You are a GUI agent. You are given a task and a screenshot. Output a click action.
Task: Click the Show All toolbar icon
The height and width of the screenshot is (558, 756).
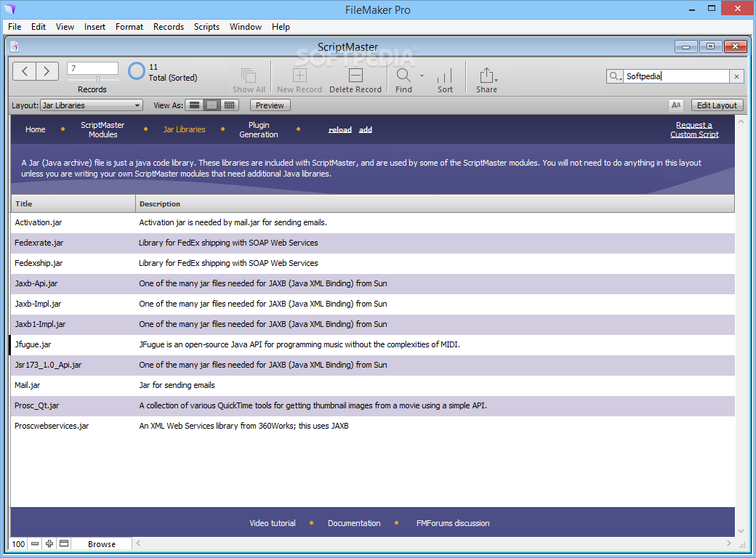click(249, 76)
